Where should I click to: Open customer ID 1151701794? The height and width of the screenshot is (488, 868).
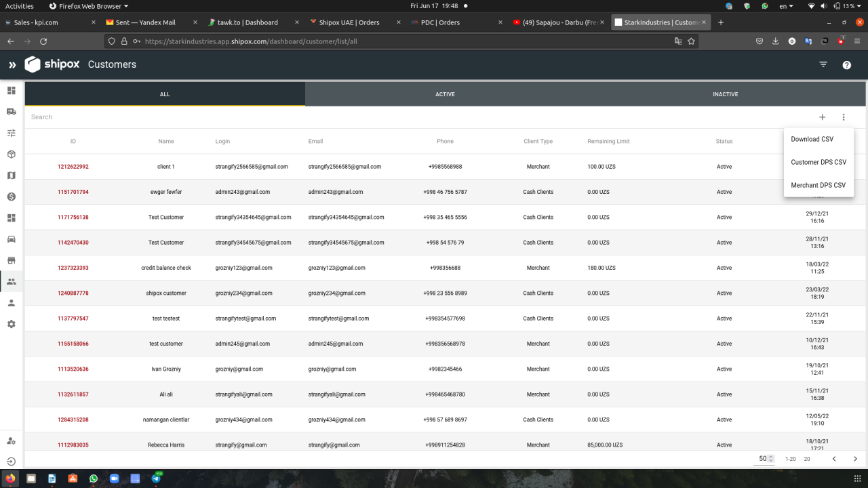[73, 192]
